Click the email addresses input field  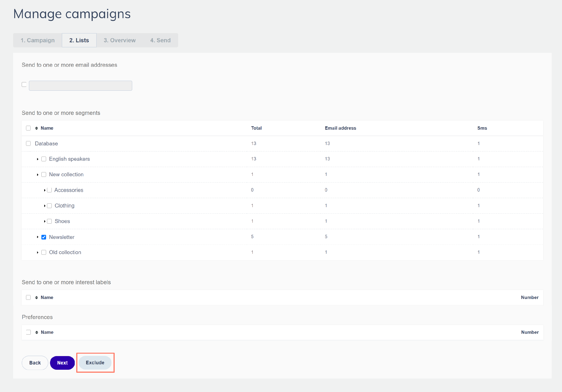click(x=81, y=86)
